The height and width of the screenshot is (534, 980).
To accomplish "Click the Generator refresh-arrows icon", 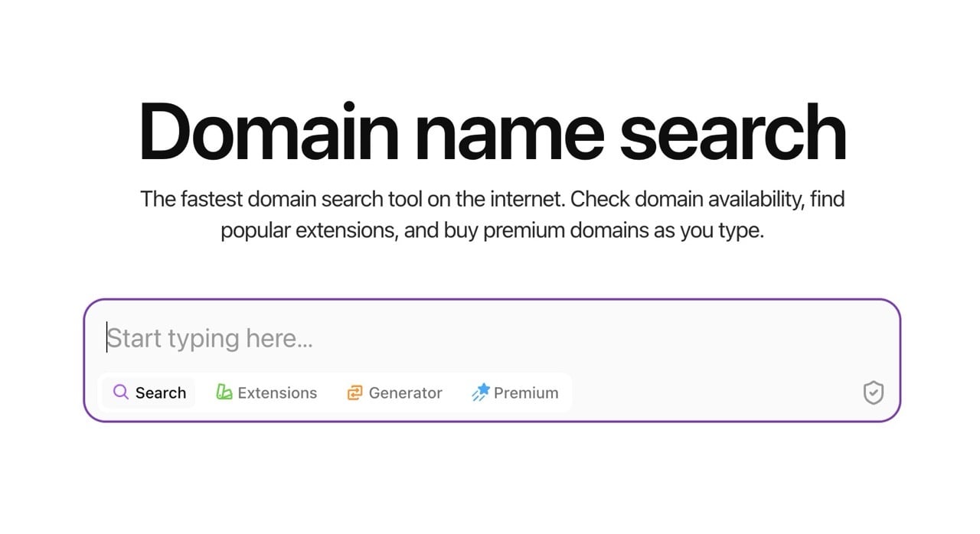I will click(354, 392).
